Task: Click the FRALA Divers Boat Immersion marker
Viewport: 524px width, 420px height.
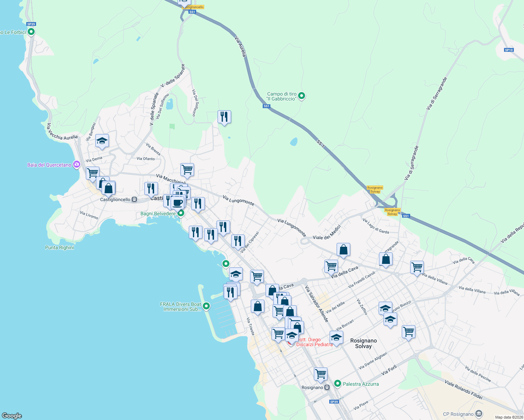Action: coord(206,306)
